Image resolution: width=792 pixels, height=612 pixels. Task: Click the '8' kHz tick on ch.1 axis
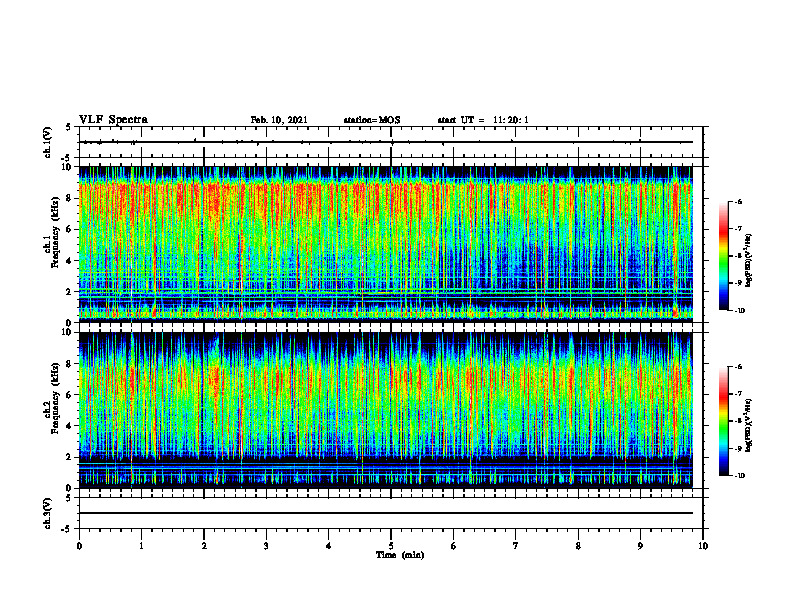pos(70,198)
